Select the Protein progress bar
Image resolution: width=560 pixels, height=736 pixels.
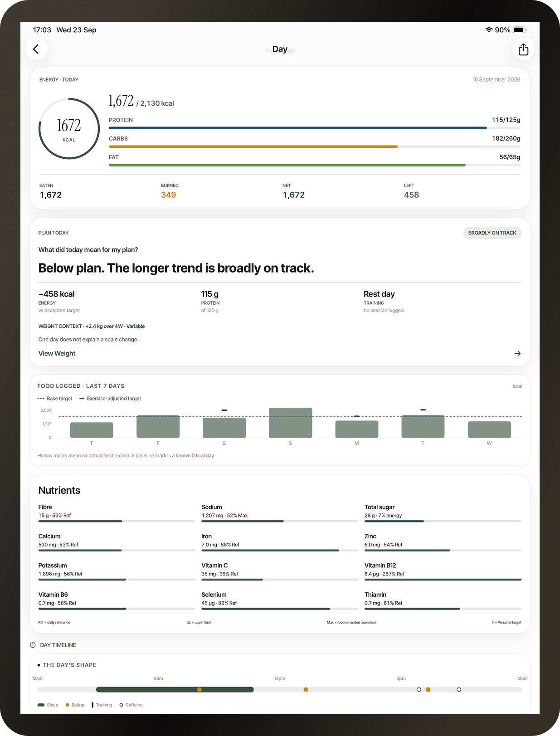[x=314, y=128]
